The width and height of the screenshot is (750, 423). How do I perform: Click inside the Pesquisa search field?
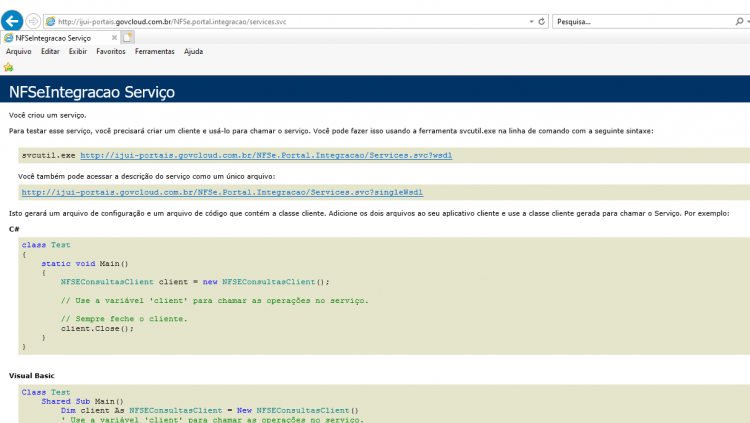tap(643, 22)
